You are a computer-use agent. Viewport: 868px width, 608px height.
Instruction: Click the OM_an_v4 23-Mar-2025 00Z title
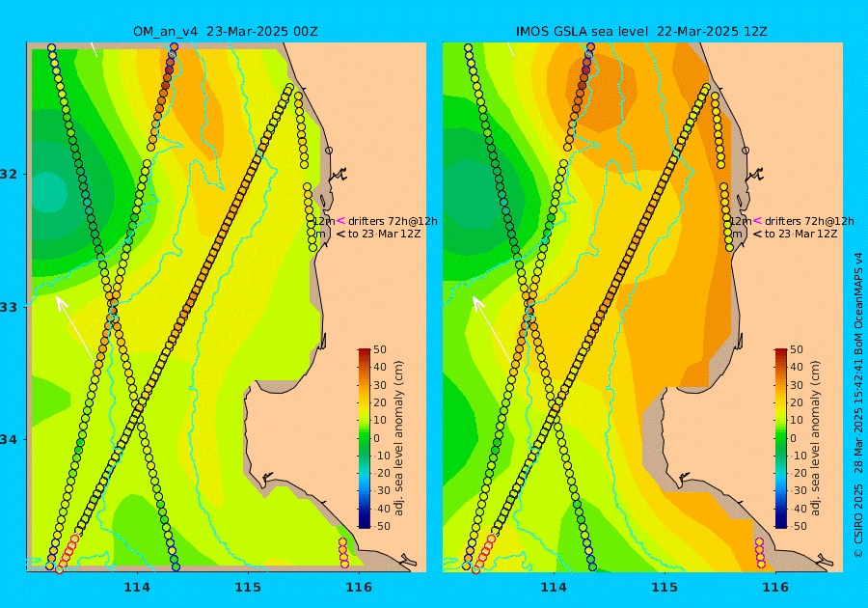pyautogui.click(x=226, y=31)
